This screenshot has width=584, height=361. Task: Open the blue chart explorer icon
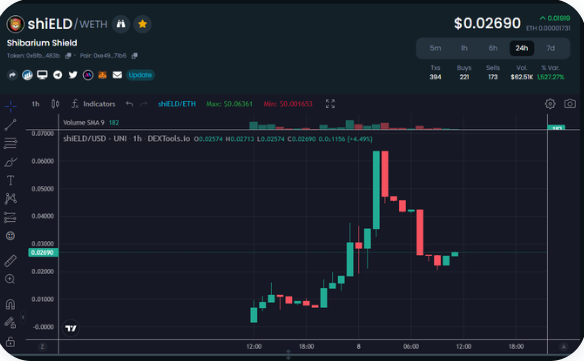click(27, 75)
